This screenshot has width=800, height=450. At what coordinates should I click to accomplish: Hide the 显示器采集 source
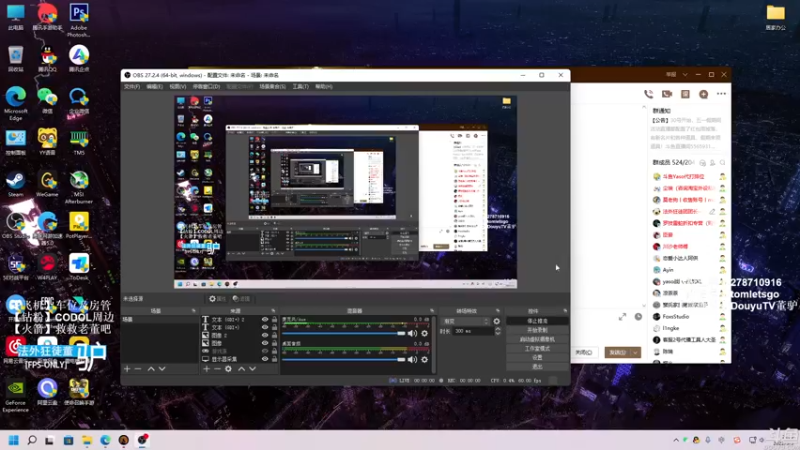click(x=265, y=359)
